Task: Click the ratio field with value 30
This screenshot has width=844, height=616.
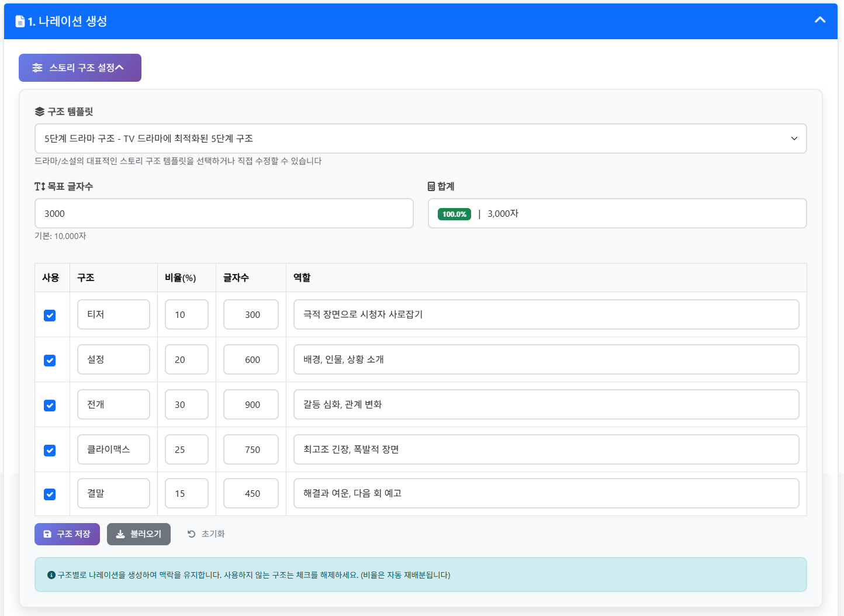Action: (x=186, y=404)
